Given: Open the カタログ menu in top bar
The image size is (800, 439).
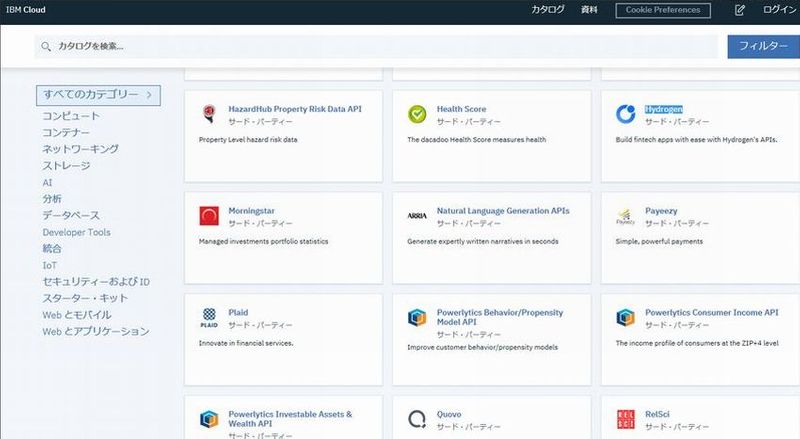Looking at the screenshot, I should point(547,10).
